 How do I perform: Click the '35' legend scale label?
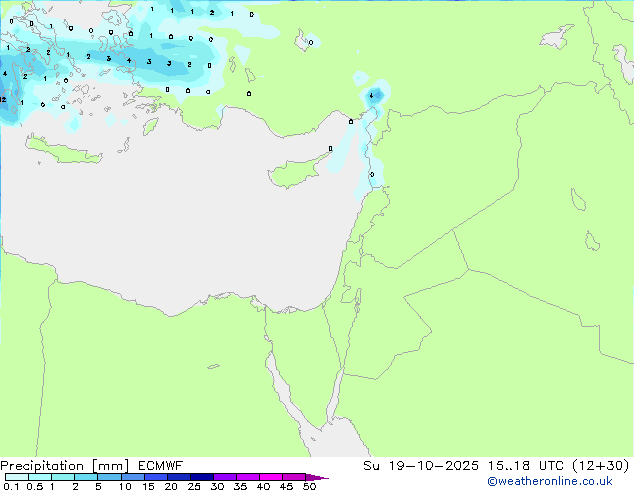tap(240, 486)
